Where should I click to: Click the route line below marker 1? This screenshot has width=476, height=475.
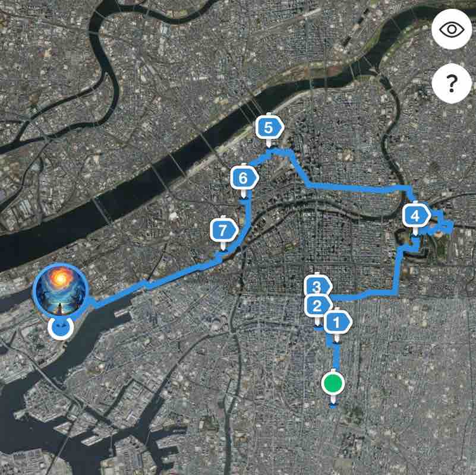click(x=336, y=357)
